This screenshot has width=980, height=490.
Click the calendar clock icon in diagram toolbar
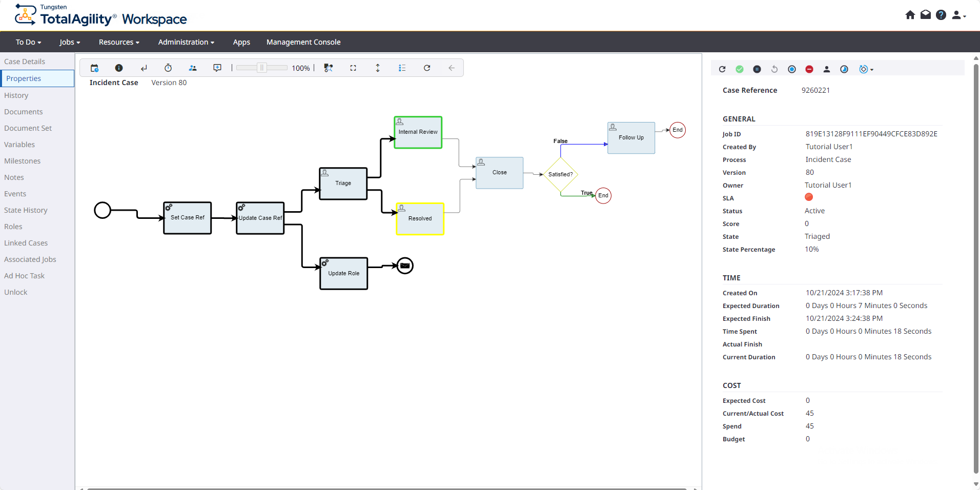click(x=94, y=68)
